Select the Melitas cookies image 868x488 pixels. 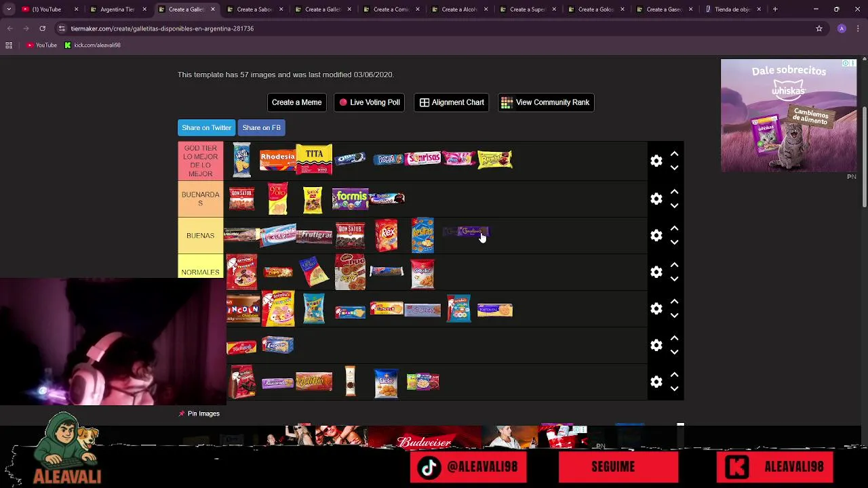pos(314,382)
